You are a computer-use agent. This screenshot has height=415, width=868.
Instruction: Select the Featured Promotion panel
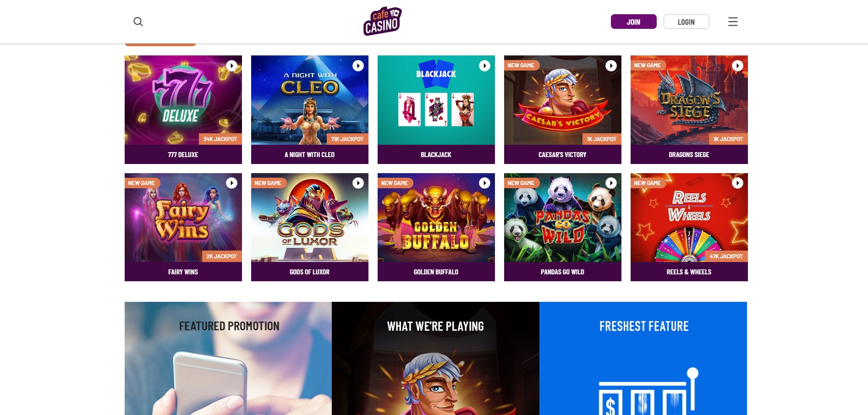point(228,358)
